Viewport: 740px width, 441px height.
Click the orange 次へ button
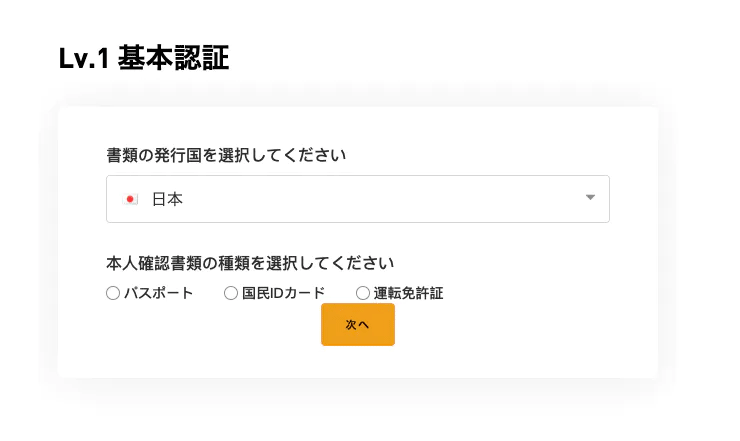(358, 324)
